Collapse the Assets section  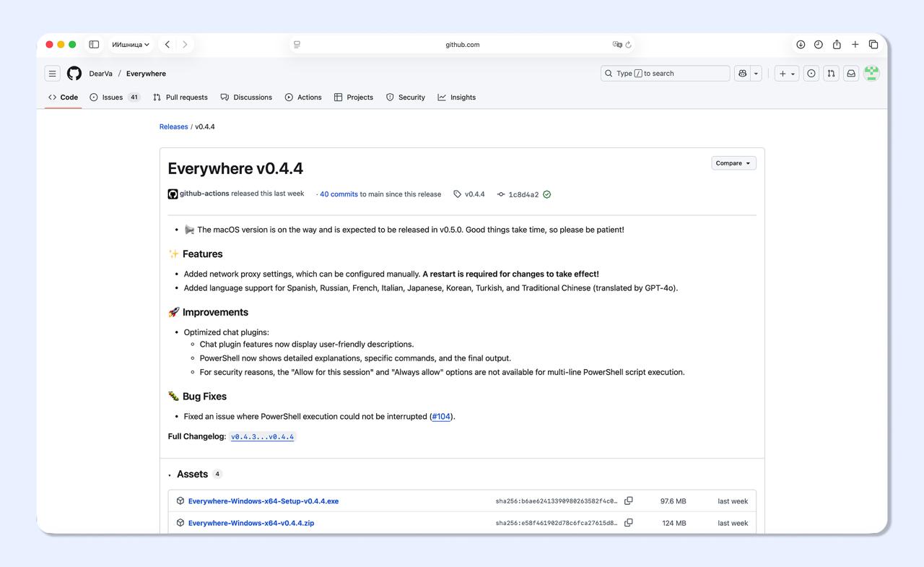coord(191,474)
